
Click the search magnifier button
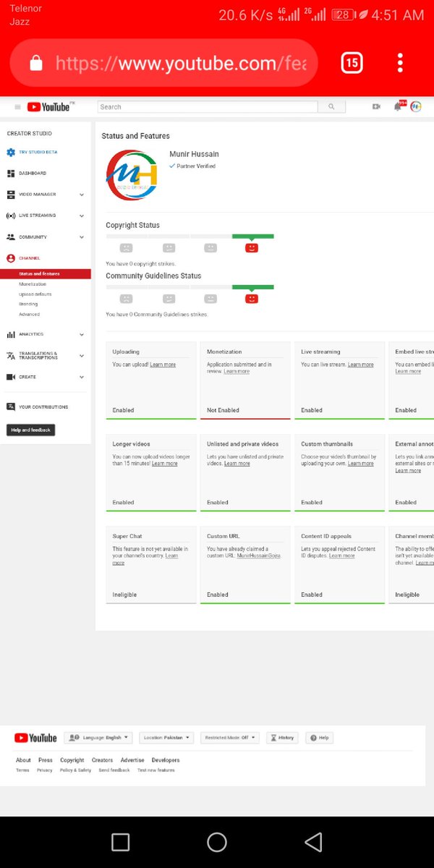(x=331, y=106)
